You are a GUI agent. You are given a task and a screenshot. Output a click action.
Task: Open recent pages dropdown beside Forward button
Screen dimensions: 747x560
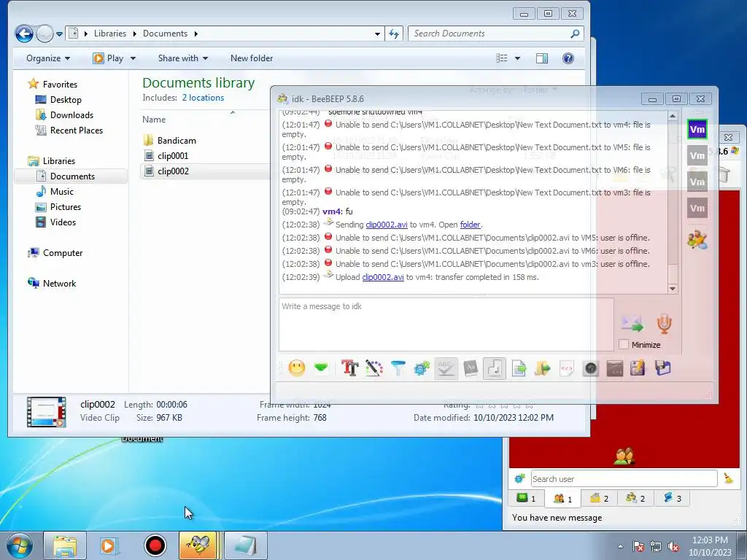pyautogui.click(x=59, y=34)
